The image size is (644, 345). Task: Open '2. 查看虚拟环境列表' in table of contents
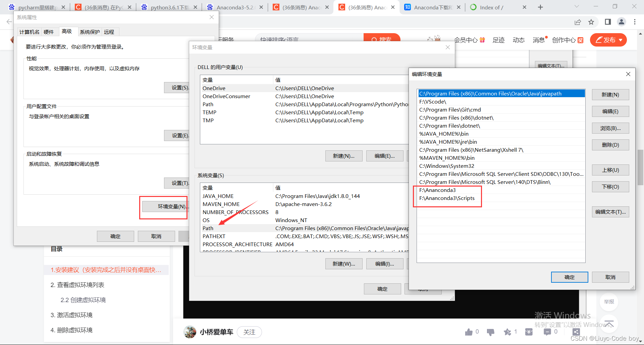coord(77,285)
